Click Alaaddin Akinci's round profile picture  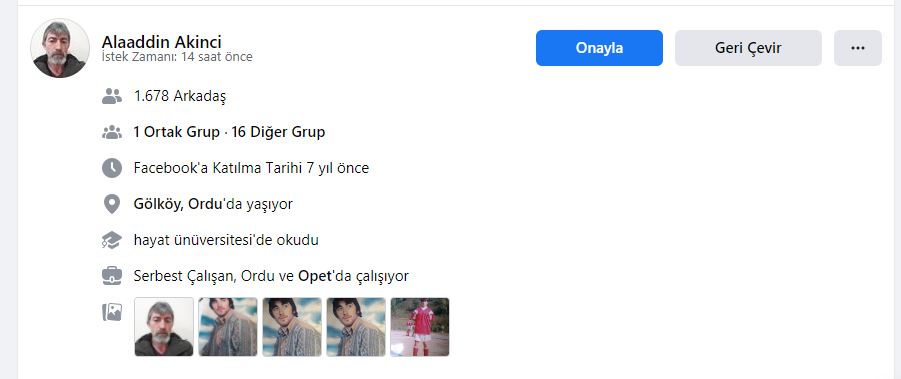click(60, 48)
